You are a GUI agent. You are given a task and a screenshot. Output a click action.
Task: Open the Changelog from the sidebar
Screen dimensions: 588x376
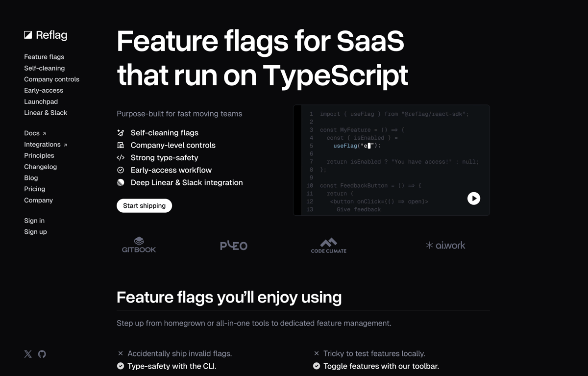pos(40,167)
